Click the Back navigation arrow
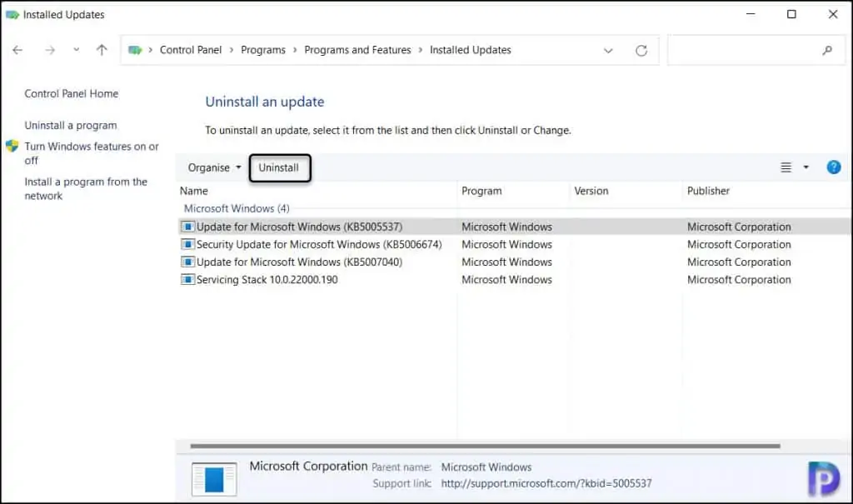 (17, 50)
